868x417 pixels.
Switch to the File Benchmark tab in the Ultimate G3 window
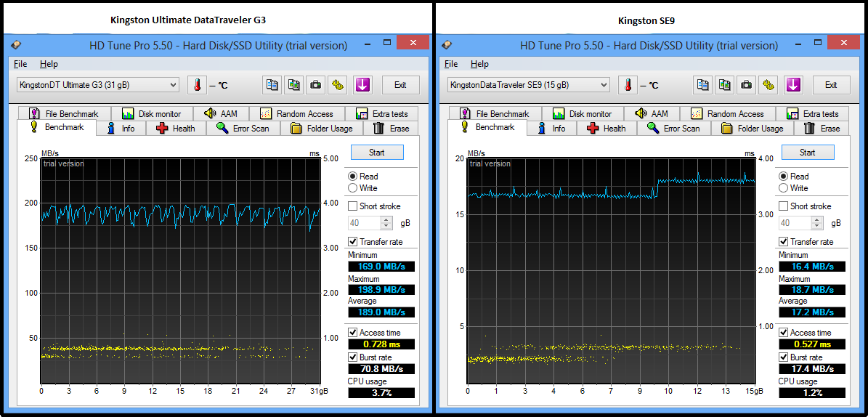[64, 113]
